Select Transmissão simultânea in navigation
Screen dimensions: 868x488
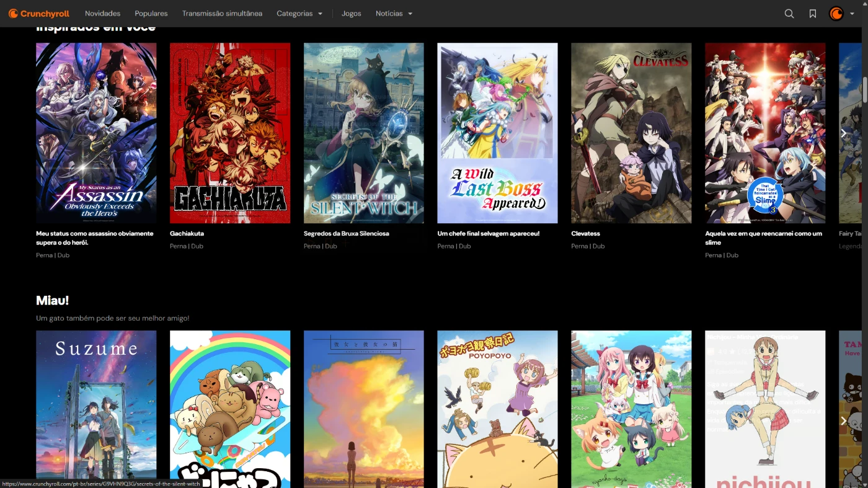click(x=222, y=14)
